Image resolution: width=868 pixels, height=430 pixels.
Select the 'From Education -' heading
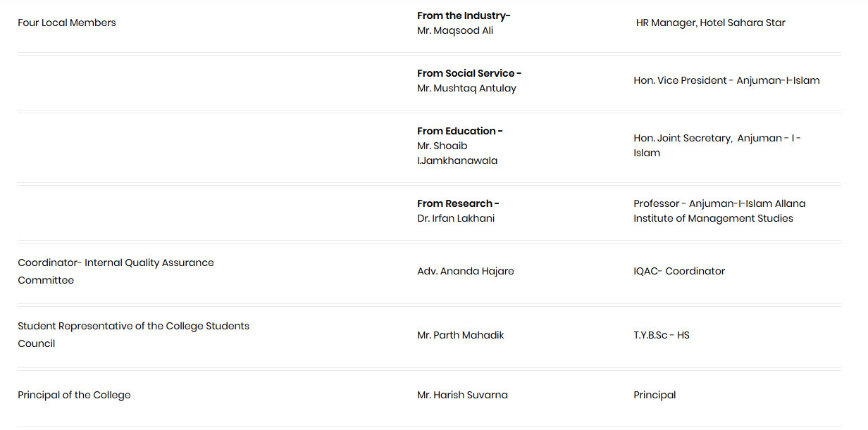(460, 131)
